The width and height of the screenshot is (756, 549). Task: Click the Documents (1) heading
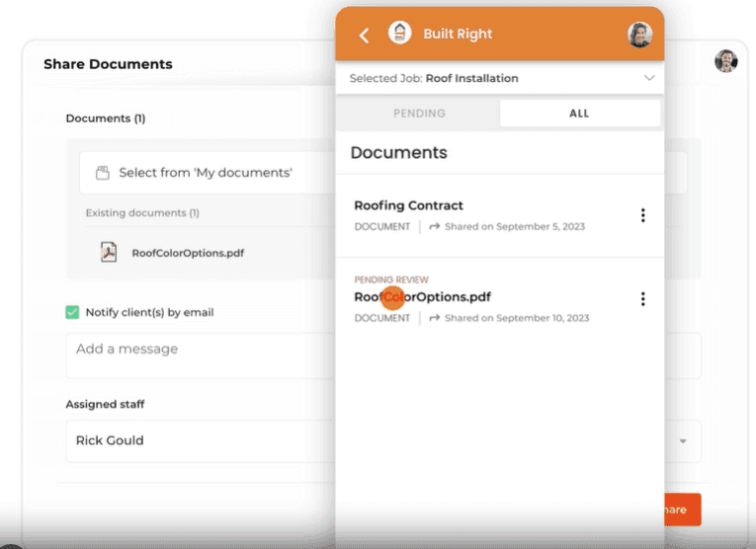106,118
